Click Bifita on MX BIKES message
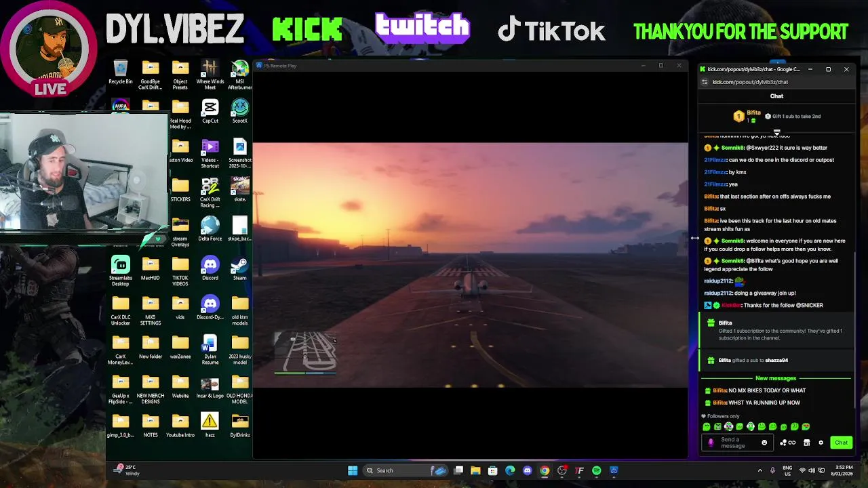868x488 pixels. point(719,390)
